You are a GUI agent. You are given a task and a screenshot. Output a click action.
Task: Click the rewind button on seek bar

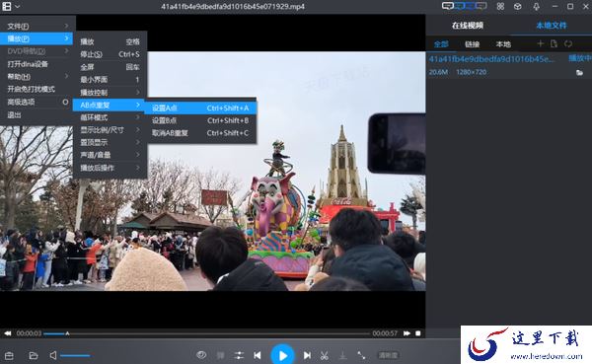coord(8,333)
